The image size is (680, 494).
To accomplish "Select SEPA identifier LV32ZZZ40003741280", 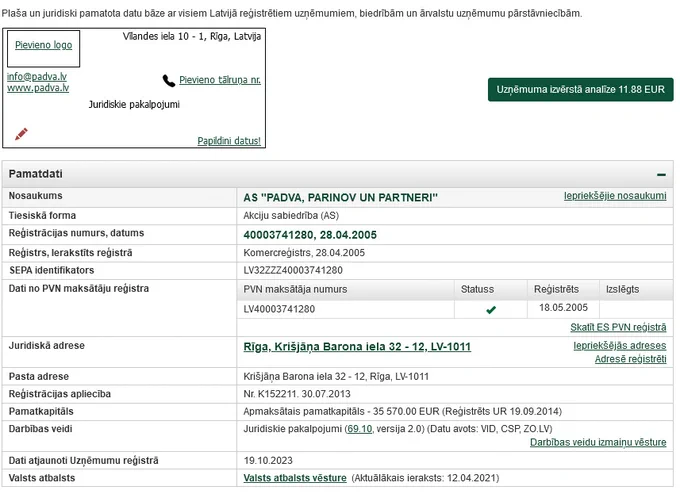I will pos(293,271).
